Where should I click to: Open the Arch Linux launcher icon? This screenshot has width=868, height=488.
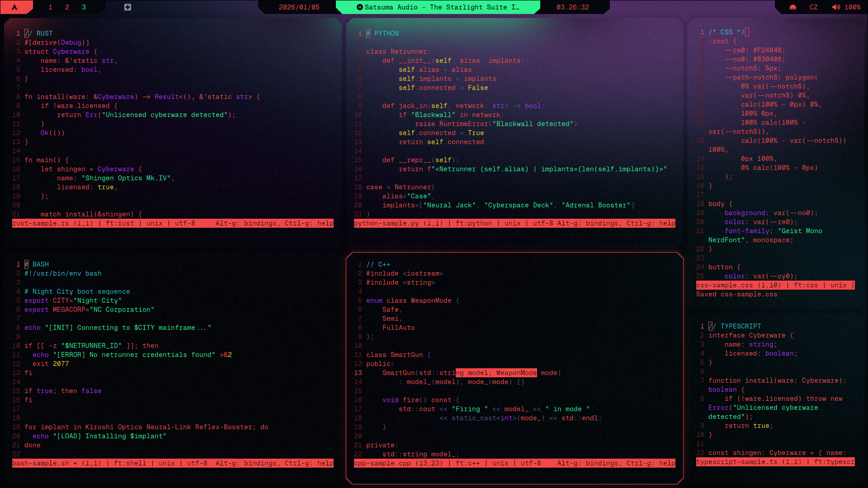tap(14, 7)
